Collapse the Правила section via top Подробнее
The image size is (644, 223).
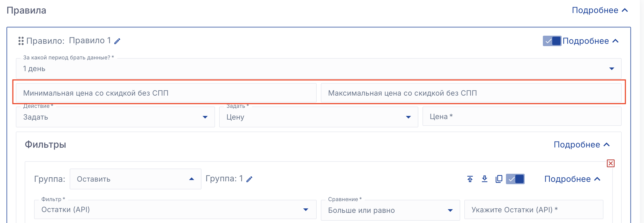(x=600, y=10)
